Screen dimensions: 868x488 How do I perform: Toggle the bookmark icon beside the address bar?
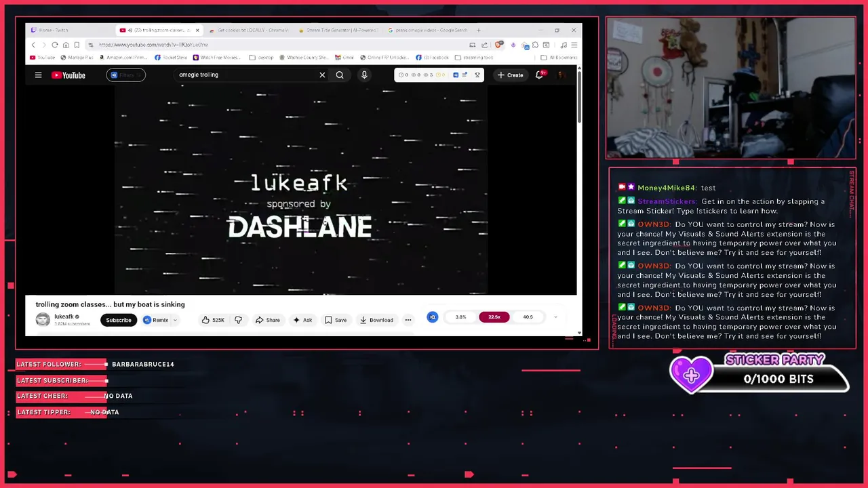point(77,45)
